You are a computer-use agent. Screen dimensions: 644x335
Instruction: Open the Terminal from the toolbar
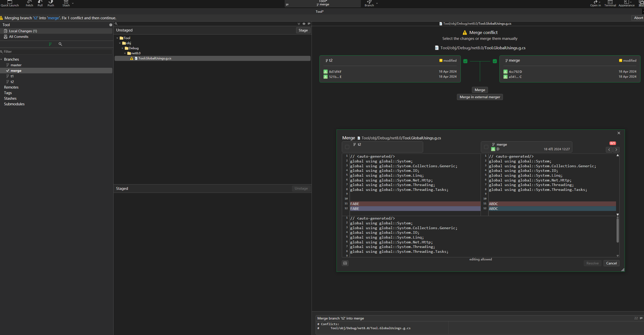click(x=610, y=3)
